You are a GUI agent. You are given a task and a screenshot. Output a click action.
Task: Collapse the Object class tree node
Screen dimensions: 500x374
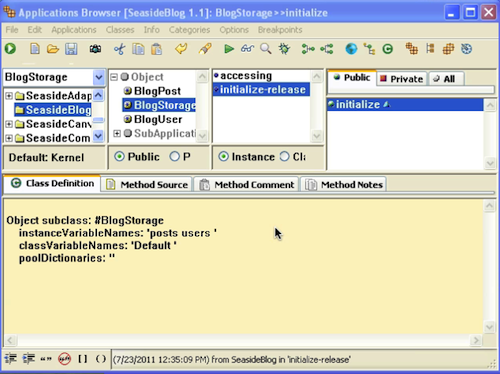pos(114,77)
